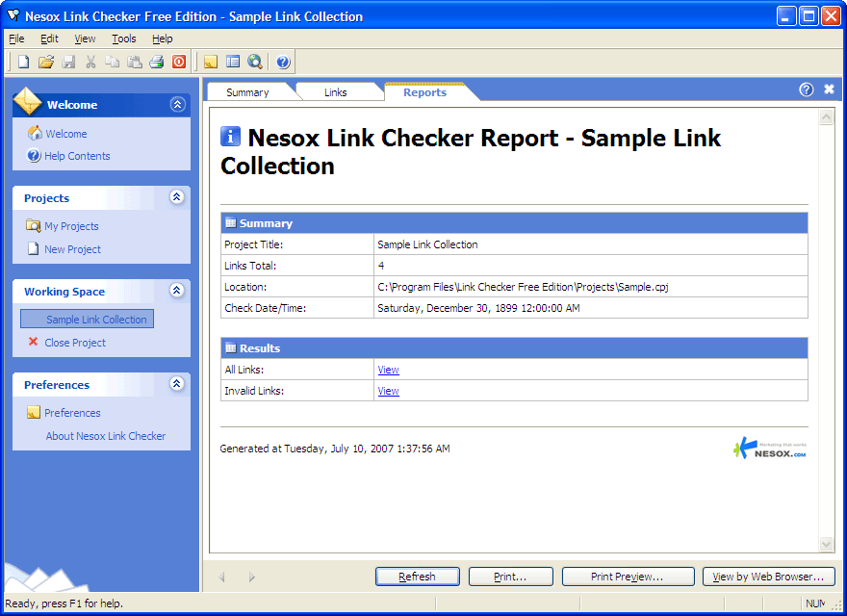This screenshot has height=616, width=847.
Task: Collapse the Welcome sidebar section
Action: 176,105
